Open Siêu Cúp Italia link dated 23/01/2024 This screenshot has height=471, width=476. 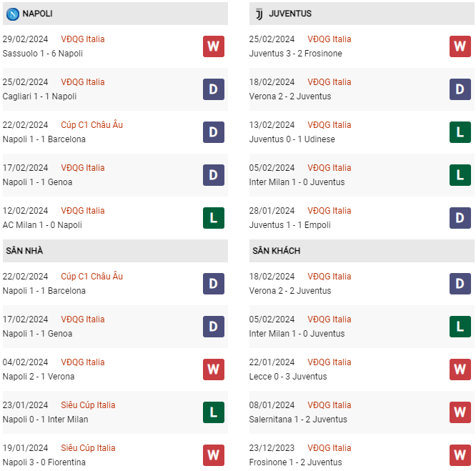click(88, 405)
